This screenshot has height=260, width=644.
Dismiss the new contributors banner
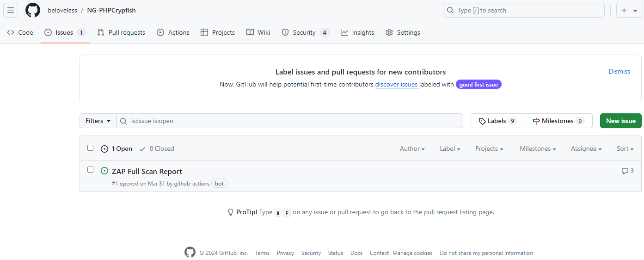[619, 71]
